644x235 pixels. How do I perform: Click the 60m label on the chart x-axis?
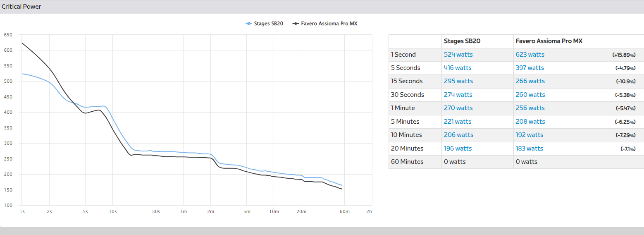[345, 211]
